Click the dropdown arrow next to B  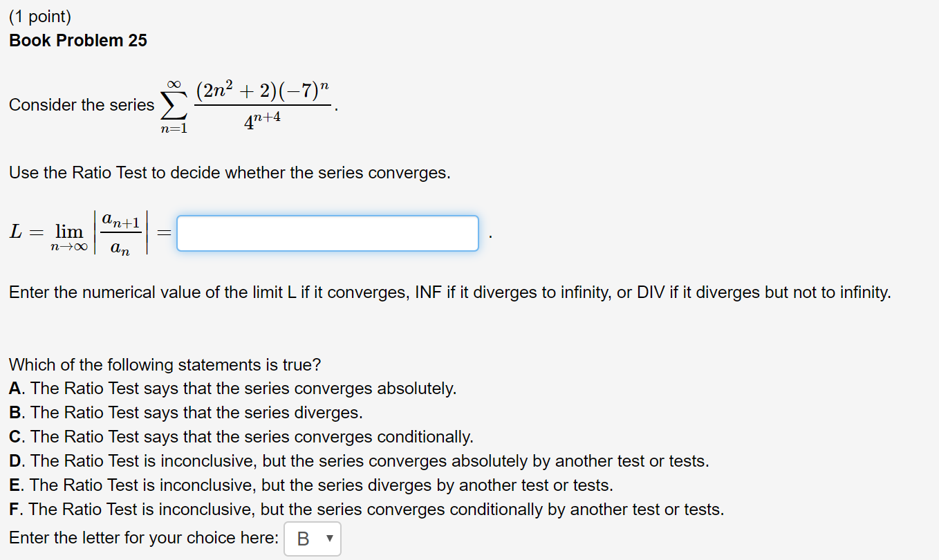[x=331, y=539]
